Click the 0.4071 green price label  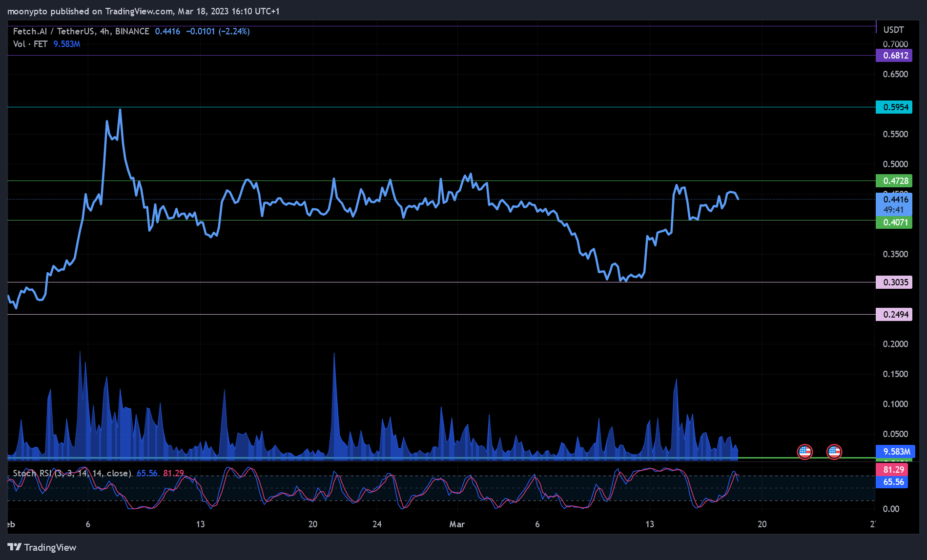[894, 222]
